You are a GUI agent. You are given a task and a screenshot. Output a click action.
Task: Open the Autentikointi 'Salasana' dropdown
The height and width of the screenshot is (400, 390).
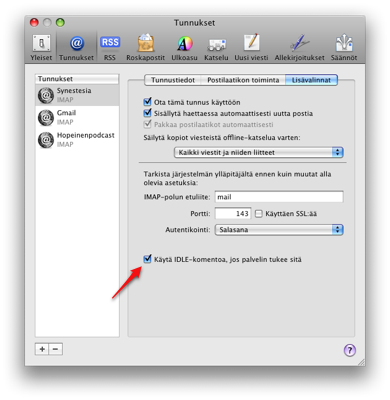tap(279, 230)
